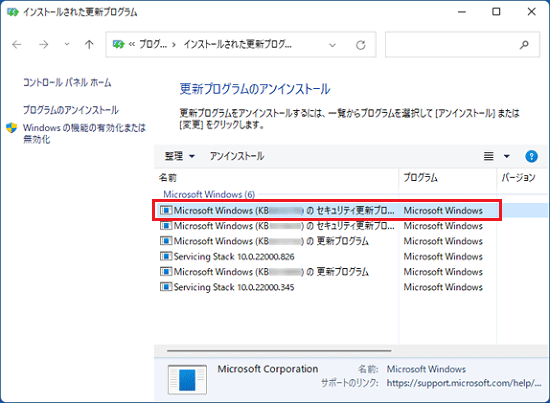
Task: Click icon of Servicing Stack 10.0.22000.826
Action: pyautogui.click(x=166, y=256)
